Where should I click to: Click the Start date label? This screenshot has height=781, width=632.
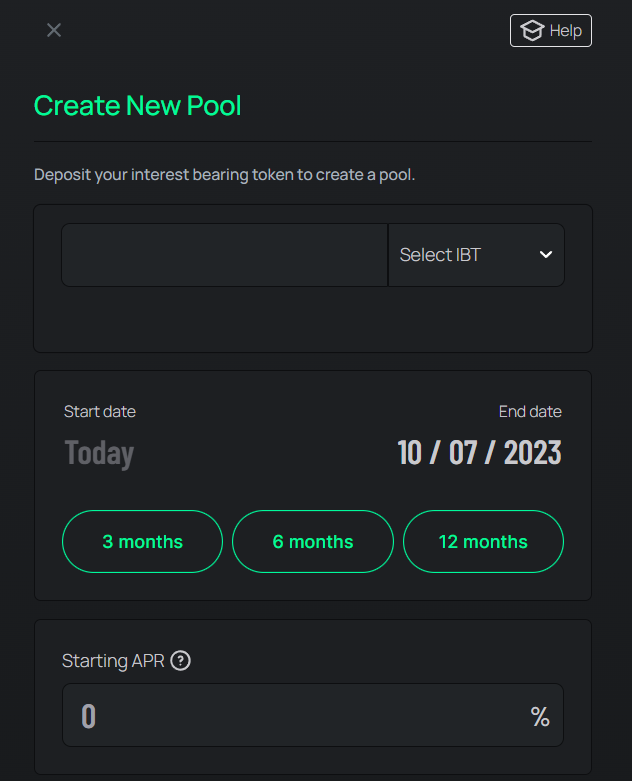(100, 412)
